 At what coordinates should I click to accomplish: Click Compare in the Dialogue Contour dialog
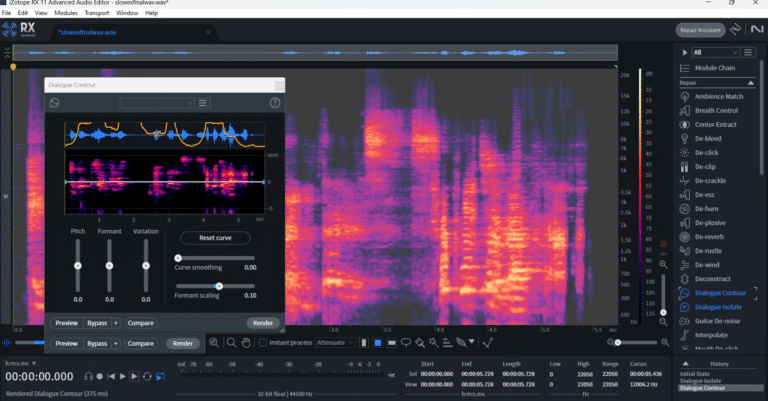pos(141,323)
